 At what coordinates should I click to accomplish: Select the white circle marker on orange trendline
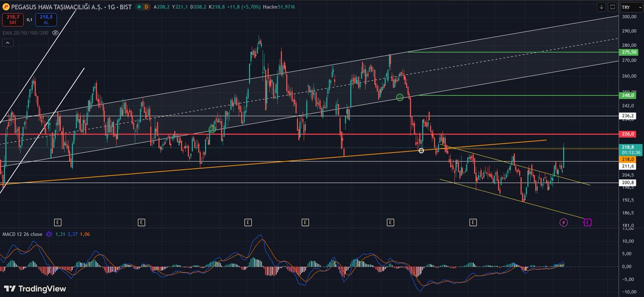421,151
